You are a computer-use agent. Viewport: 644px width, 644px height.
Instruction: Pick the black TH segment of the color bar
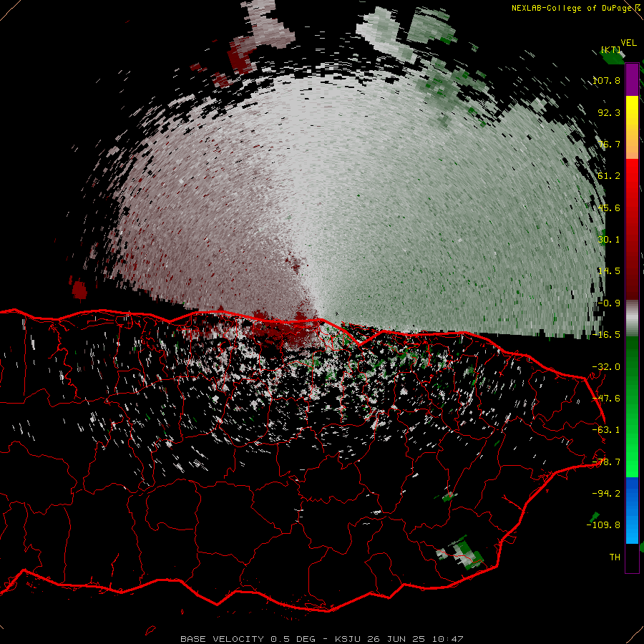coord(632,557)
